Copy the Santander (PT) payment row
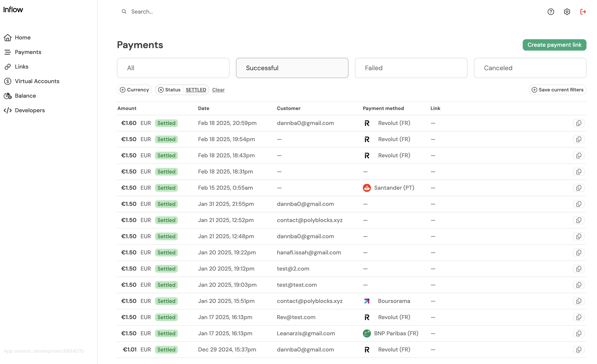This screenshot has width=597, height=364. pos(578,188)
